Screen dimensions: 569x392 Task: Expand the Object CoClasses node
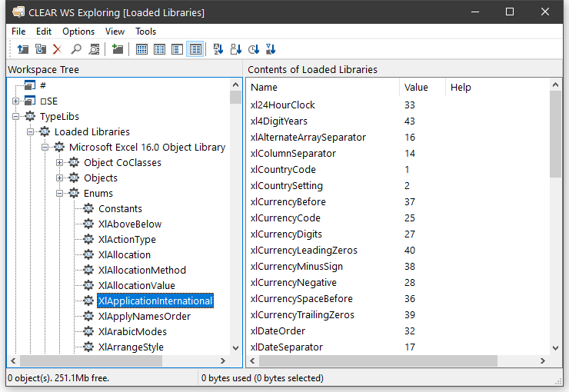pos(60,162)
